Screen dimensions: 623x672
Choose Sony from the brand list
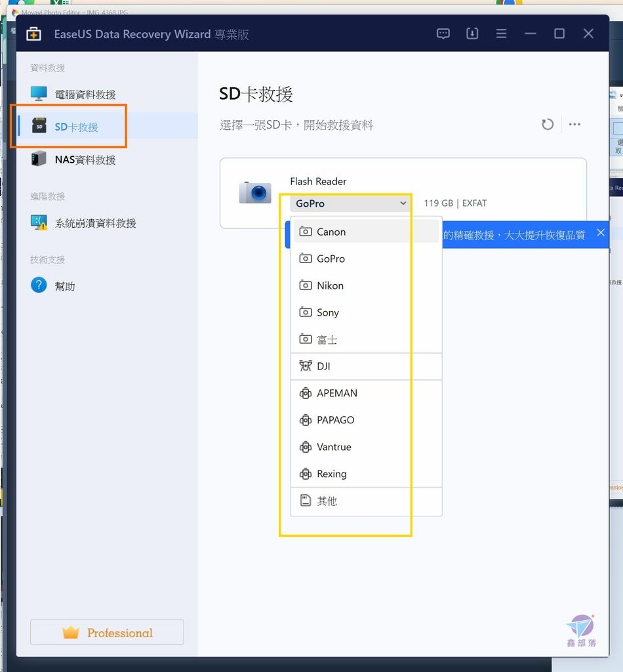(x=366, y=312)
